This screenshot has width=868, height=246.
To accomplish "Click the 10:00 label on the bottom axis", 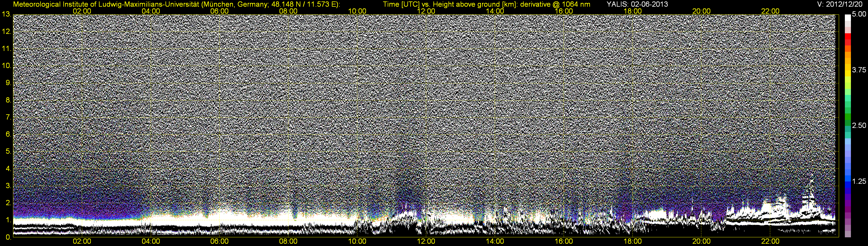I will (x=358, y=242).
